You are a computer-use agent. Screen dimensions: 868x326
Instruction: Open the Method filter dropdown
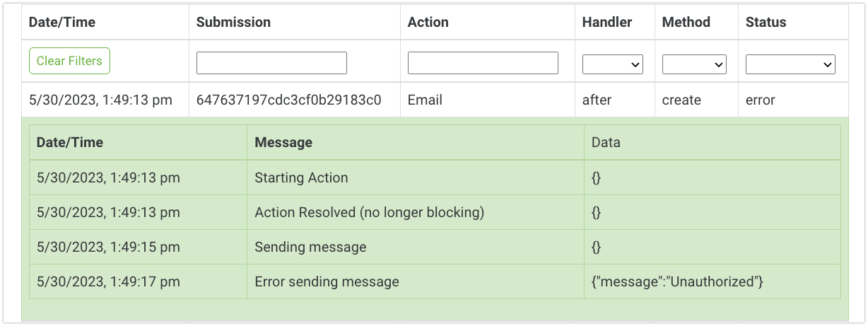[694, 64]
